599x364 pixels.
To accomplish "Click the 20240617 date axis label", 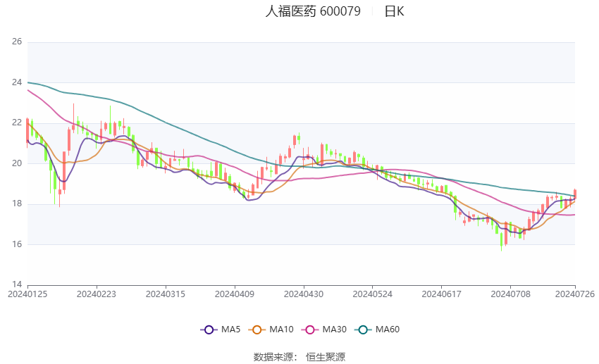I will (x=442, y=294).
